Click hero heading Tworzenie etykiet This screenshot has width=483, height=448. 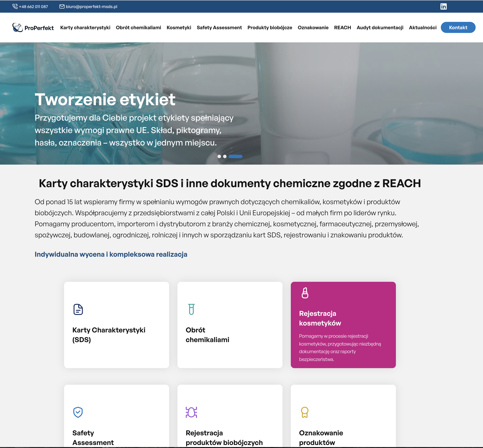tap(105, 99)
